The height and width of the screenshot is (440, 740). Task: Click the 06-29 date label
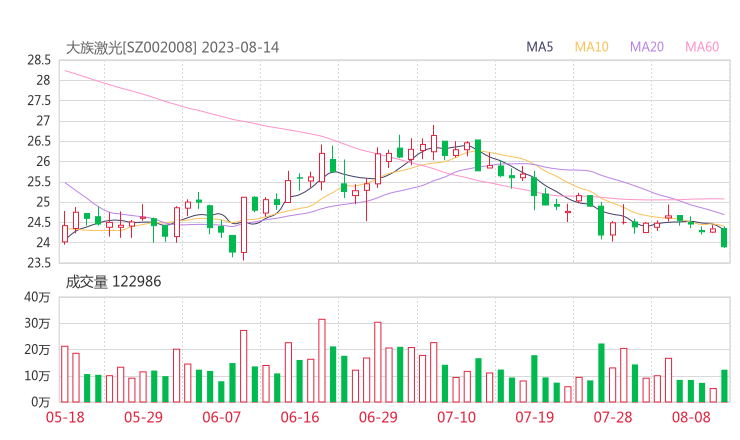378,417
